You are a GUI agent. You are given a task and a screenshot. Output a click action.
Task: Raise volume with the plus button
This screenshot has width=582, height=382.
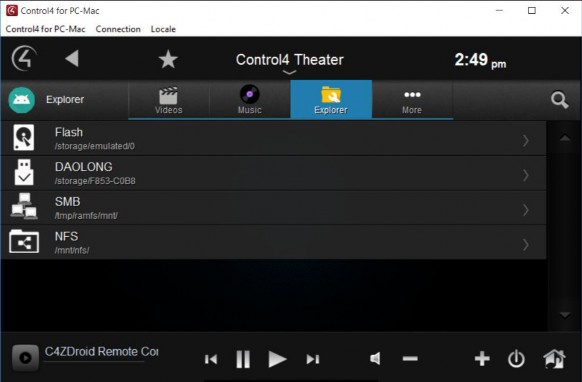click(482, 359)
